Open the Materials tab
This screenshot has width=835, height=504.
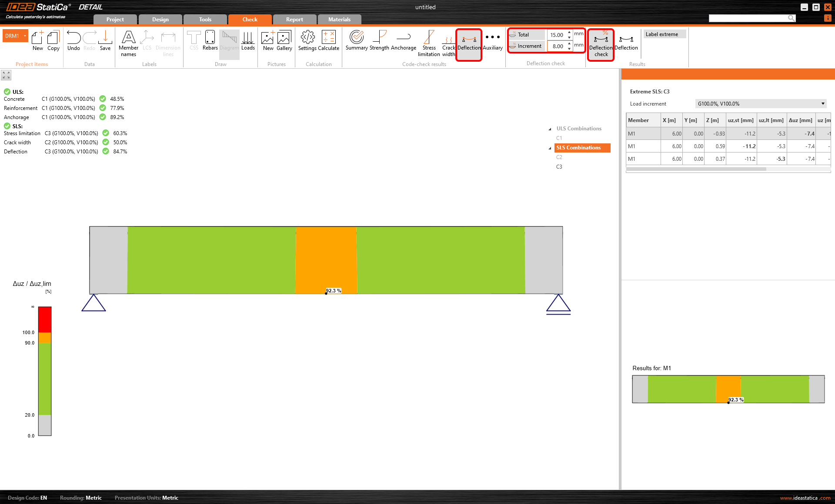pos(339,19)
